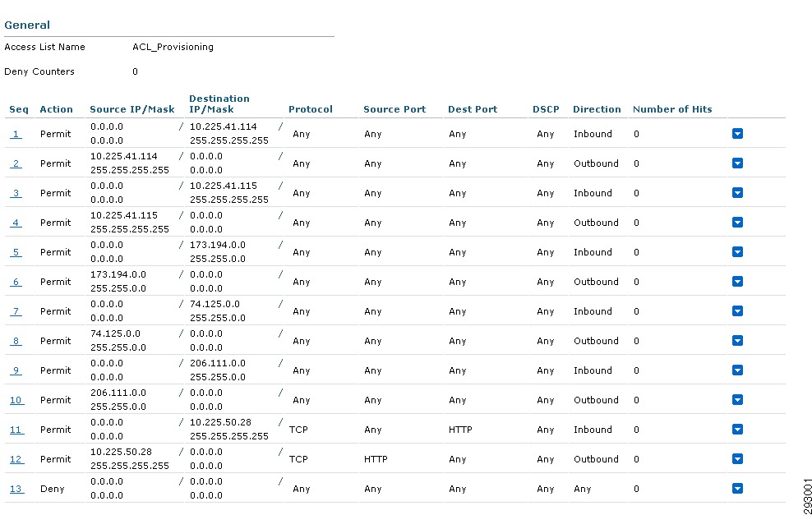Click the Direction column header
Viewport: 812px width, 515px height.
tap(597, 109)
